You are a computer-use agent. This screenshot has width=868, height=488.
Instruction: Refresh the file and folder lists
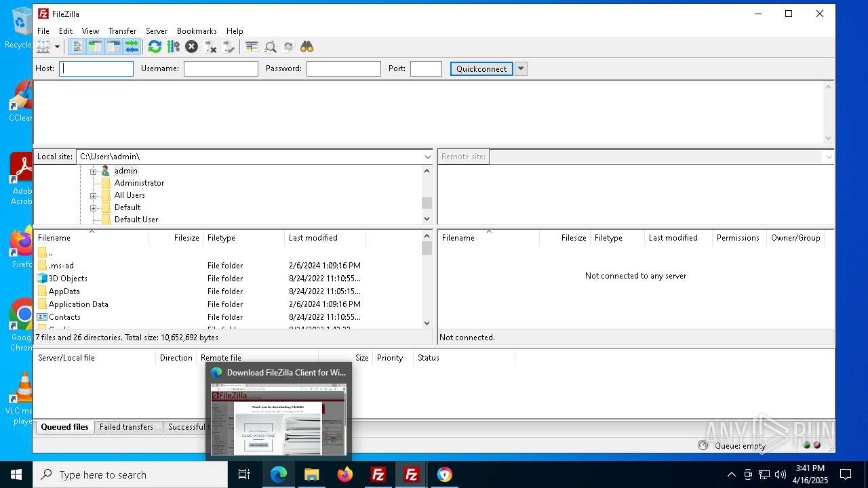(155, 47)
